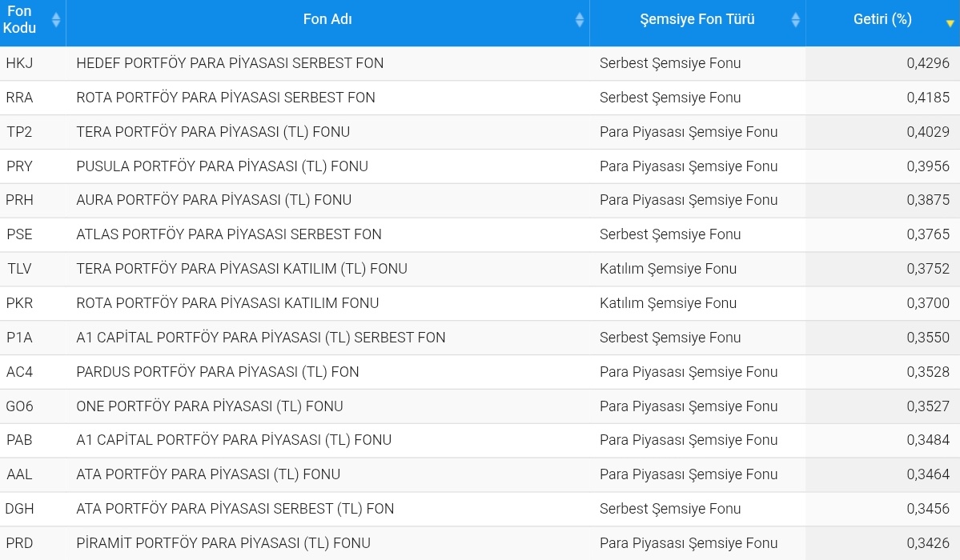Click Katılım Şemsiye Fonu in TLV row
This screenshot has height=560, width=960.
(x=668, y=269)
